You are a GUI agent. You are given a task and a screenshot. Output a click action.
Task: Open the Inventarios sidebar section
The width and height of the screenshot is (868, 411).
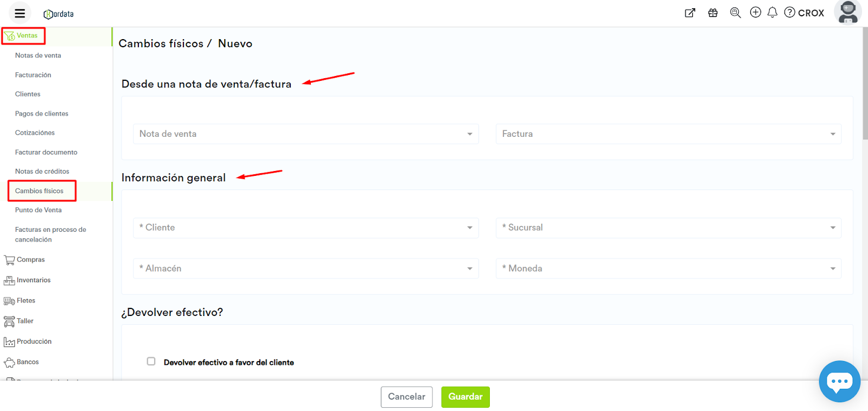click(x=33, y=280)
